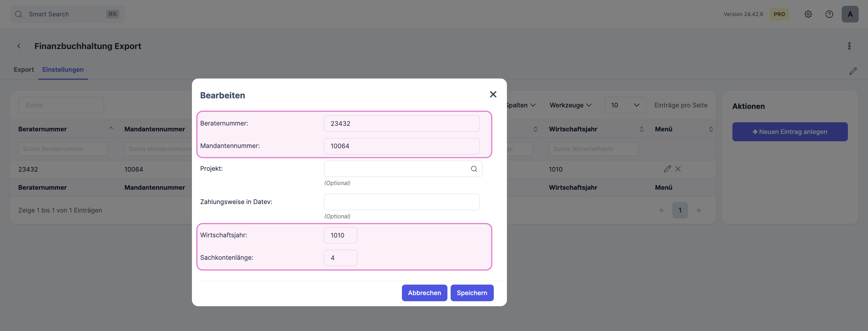868x331 pixels.
Task: Focus the Zahlungsweise in Datev field
Action: tap(401, 202)
